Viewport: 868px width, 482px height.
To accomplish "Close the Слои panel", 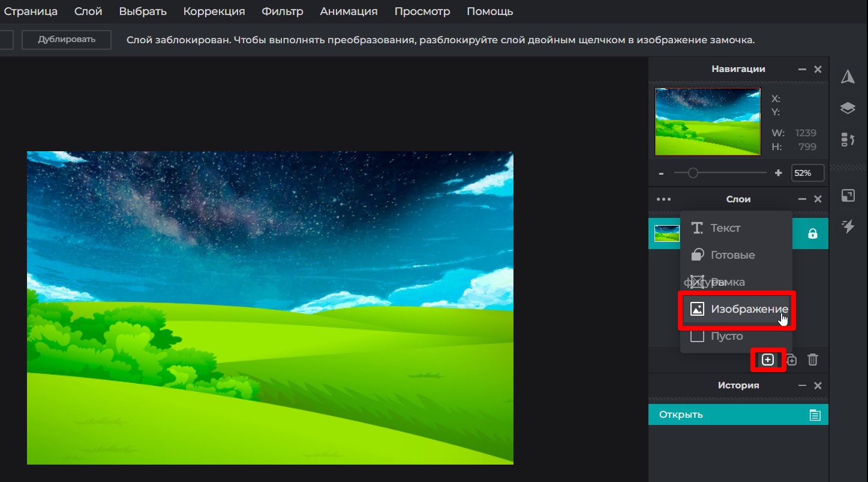I will [818, 199].
